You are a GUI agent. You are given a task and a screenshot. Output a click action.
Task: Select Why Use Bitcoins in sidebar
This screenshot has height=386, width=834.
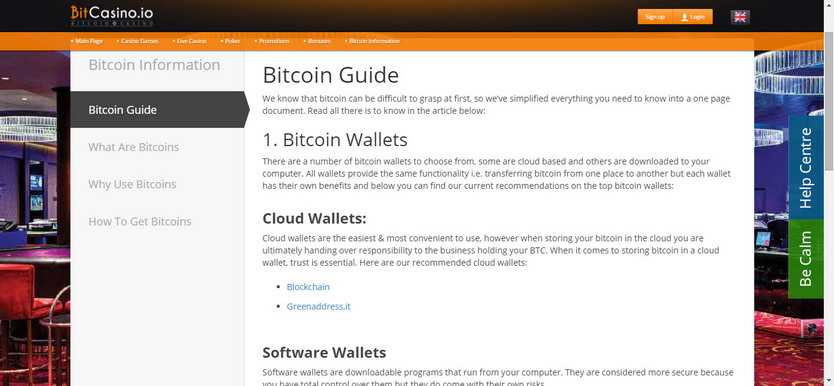click(132, 184)
